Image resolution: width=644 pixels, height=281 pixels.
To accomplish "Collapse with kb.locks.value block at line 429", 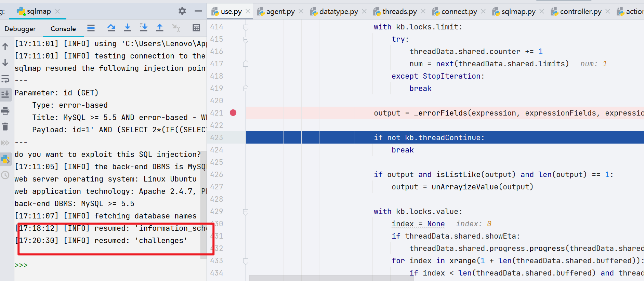I will (x=246, y=212).
